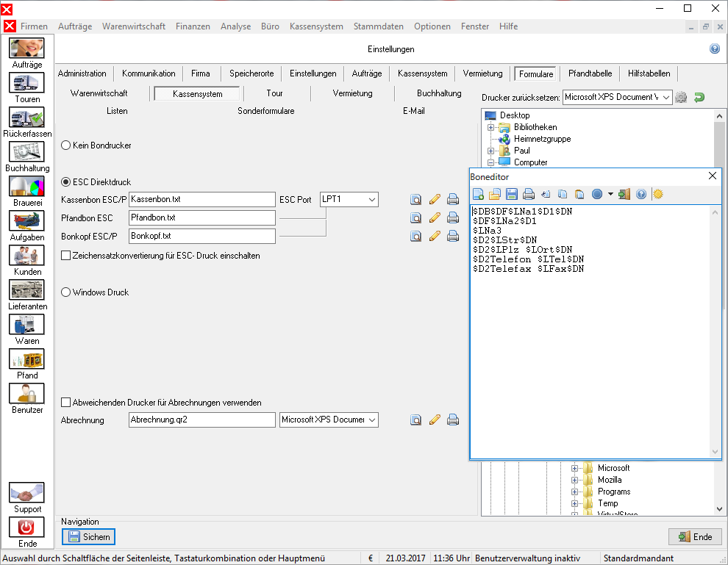Open the Finanzen menu
The width and height of the screenshot is (728, 565).
tap(193, 26)
